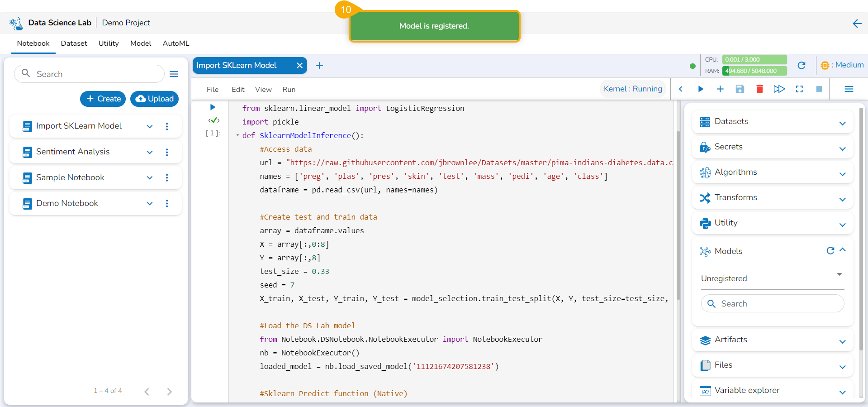Collapse the SklearnModelInference function fold arrow

tap(237, 135)
